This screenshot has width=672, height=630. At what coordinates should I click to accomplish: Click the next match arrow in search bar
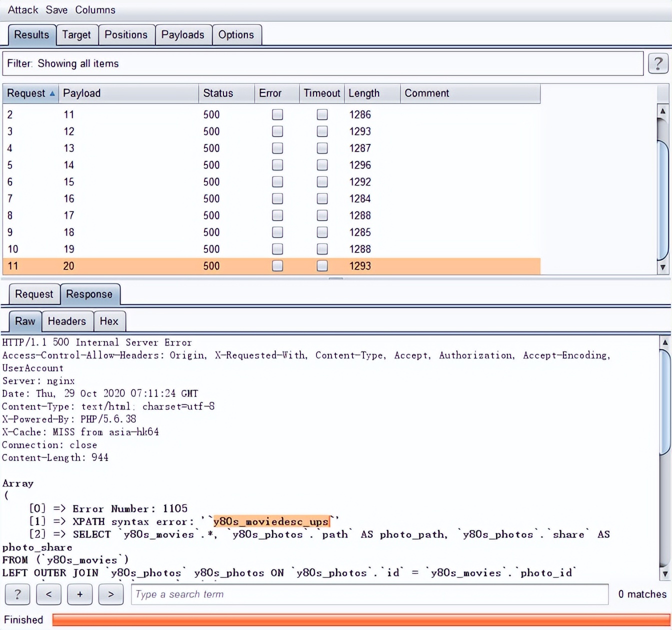point(110,594)
